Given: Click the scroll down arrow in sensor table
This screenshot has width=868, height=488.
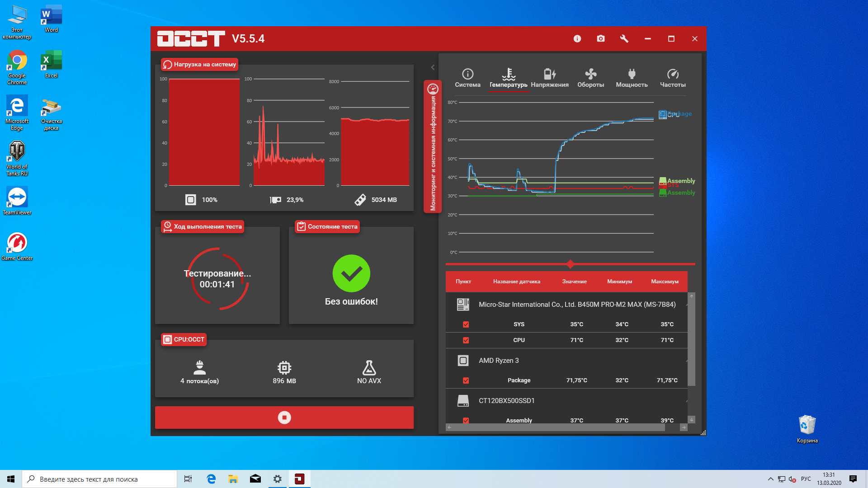Looking at the screenshot, I should [x=691, y=420].
